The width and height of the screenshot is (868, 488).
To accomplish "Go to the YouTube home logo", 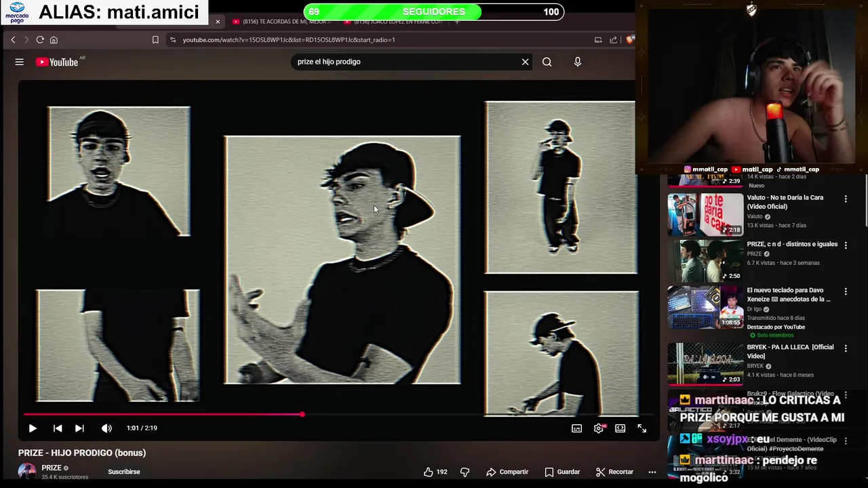I will (57, 62).
